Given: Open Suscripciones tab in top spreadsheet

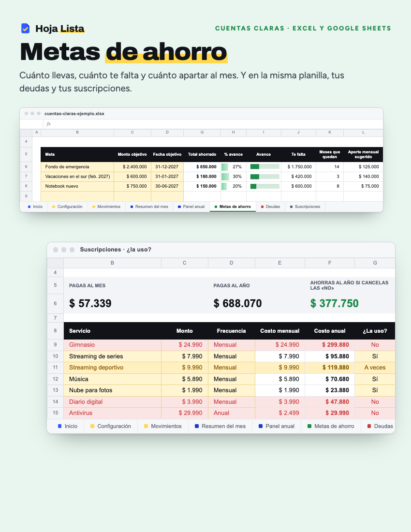Looking at the screenshot, I should [305, 207].
